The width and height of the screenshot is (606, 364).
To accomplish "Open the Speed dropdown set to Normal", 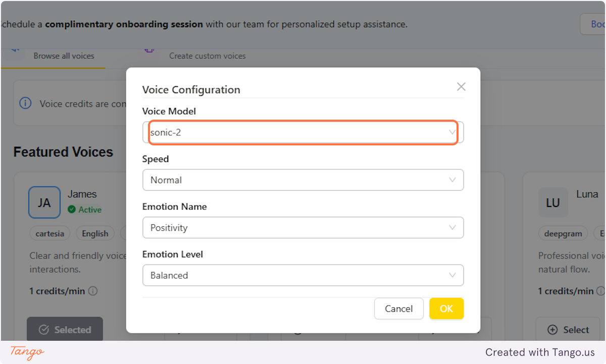I will pyautogui.click(x=303, y=180).
